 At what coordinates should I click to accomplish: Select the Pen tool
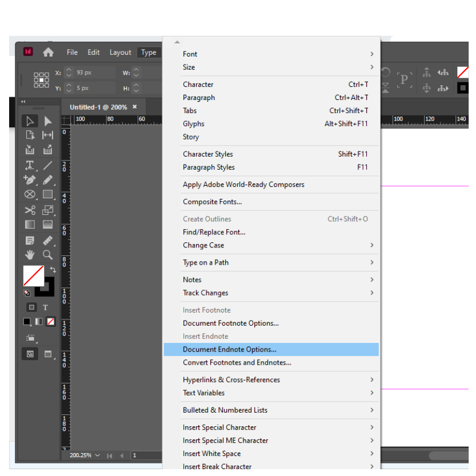30,179
